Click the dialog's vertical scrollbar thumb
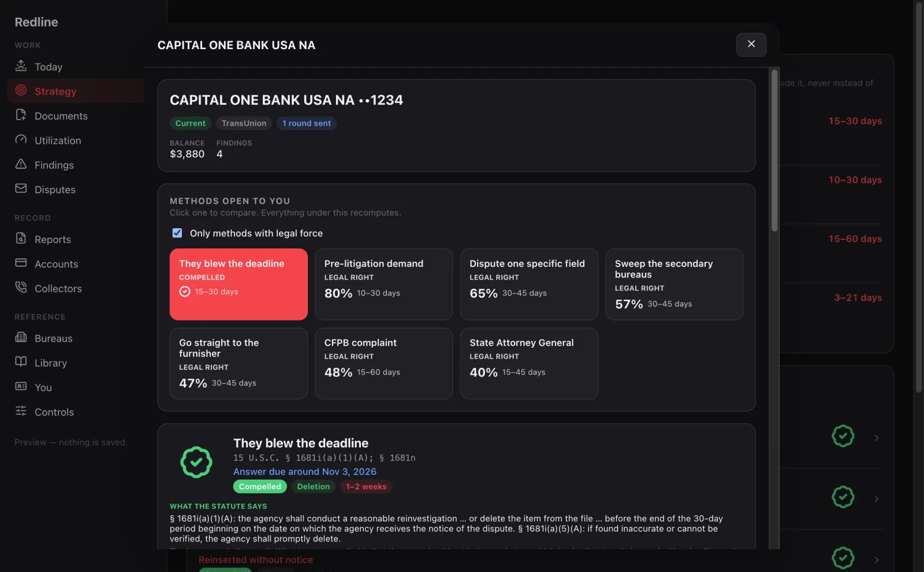The height and width of the screenshot is (572, 924). tap(774, 150)
